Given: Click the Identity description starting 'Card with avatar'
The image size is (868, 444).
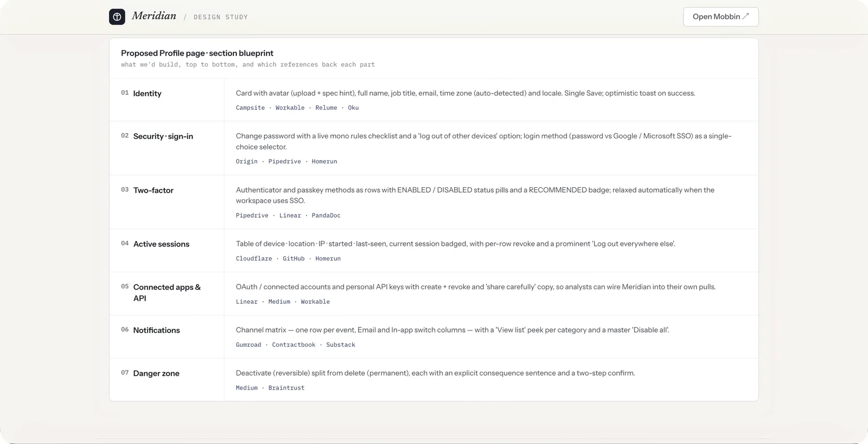Looking at the screenshot, I should (x=465, y=93).
